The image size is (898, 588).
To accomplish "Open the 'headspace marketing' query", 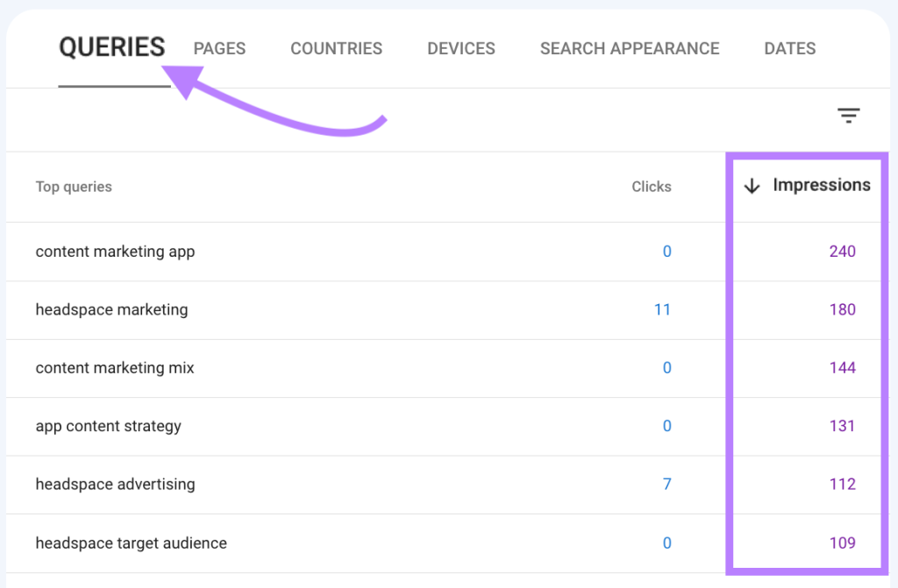I will point(111,309).
